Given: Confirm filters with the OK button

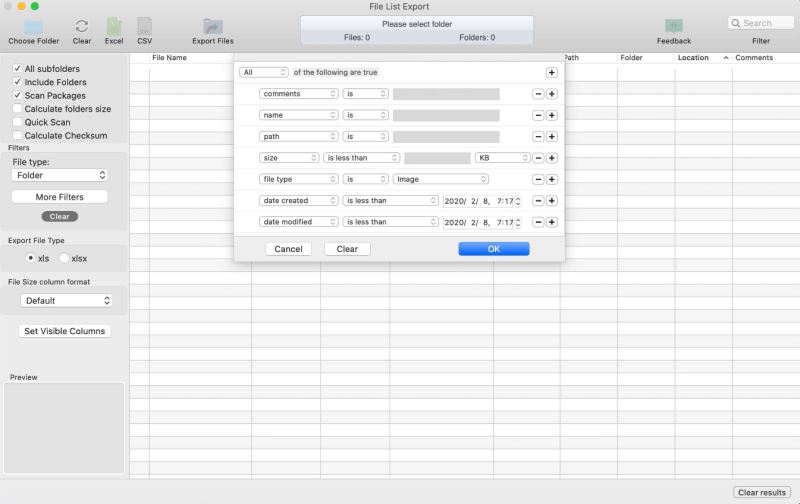Looking at the screenshot, I should point(493,249).
